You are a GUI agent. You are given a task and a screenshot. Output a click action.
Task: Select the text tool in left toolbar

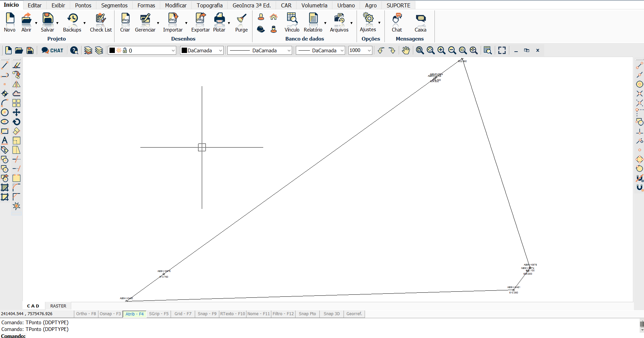click(x=5, y=140)
